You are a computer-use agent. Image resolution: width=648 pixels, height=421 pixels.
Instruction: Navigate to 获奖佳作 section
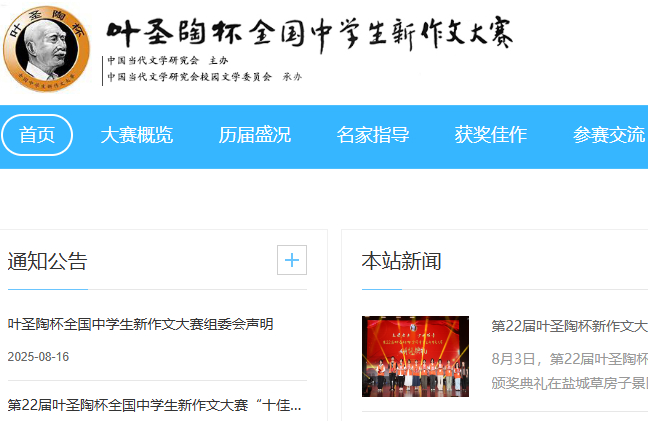[x=491, y=135]
